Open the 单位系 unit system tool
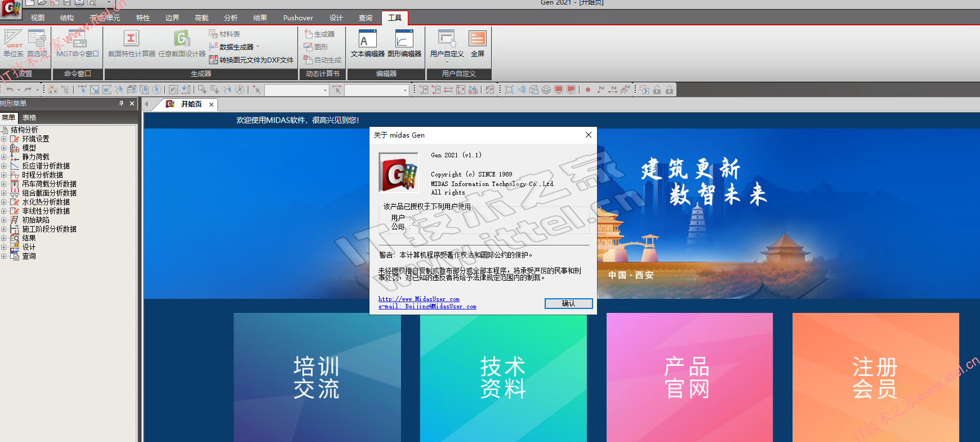 13,44
